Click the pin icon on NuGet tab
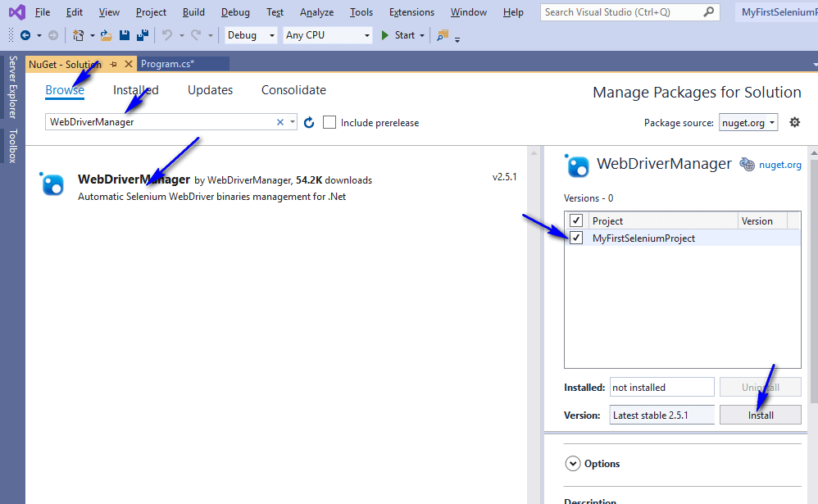This screenshot has height=504, width=818. point(113,64)
